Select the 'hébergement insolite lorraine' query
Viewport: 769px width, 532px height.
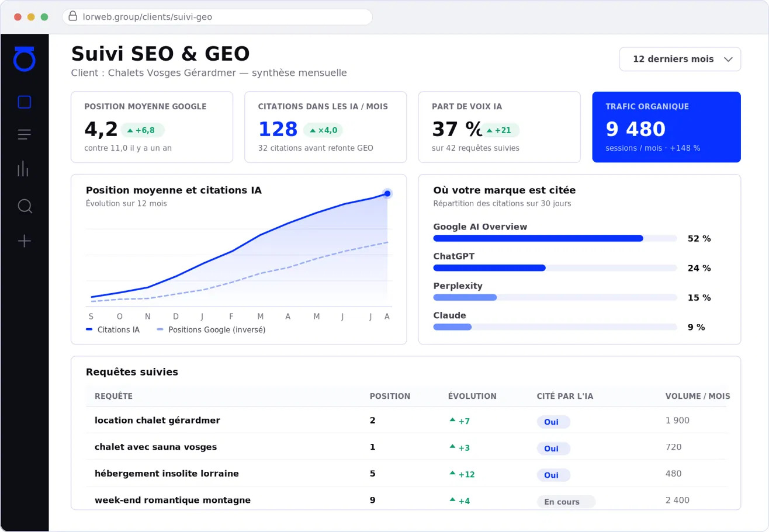167,474
